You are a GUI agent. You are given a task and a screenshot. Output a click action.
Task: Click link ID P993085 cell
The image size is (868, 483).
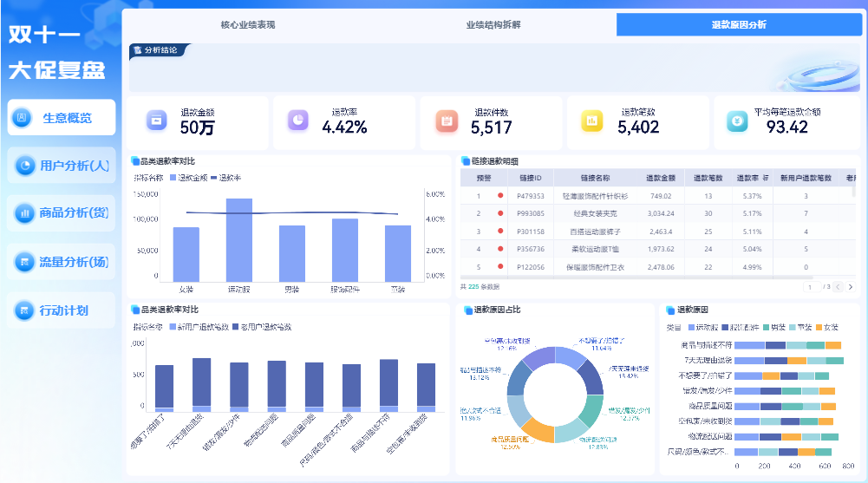(531, 213)
